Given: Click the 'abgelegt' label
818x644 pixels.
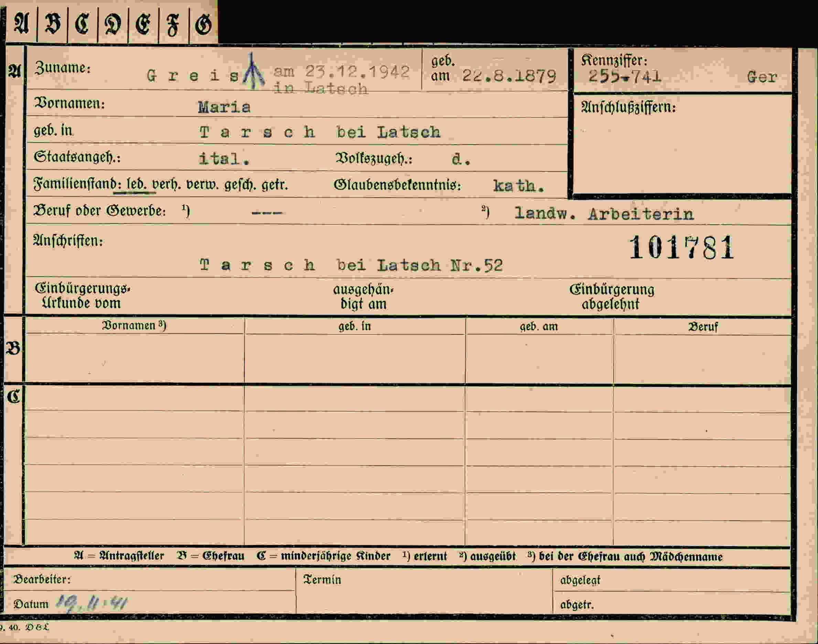Looking at the screenshot, I should coord(580,580).
